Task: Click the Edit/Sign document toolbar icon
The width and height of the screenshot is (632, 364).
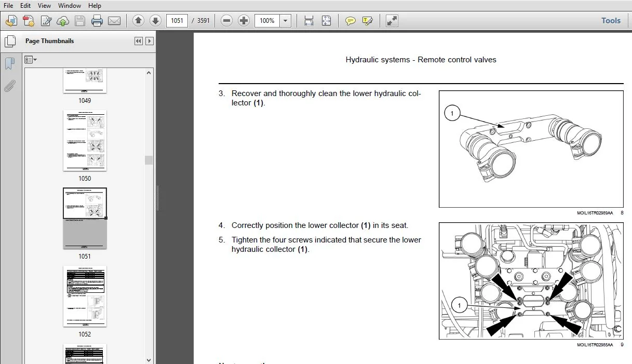Action: (46, 21)
